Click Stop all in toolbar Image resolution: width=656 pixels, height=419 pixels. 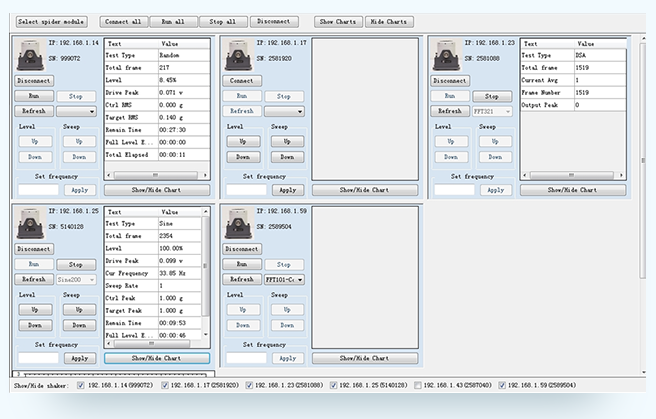[223, 22]
